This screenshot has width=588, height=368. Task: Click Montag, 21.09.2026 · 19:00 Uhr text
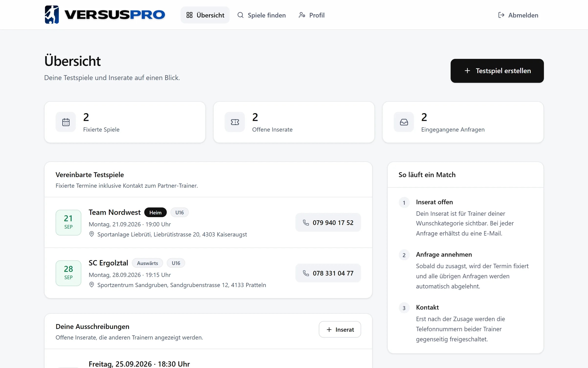[130, 224]
